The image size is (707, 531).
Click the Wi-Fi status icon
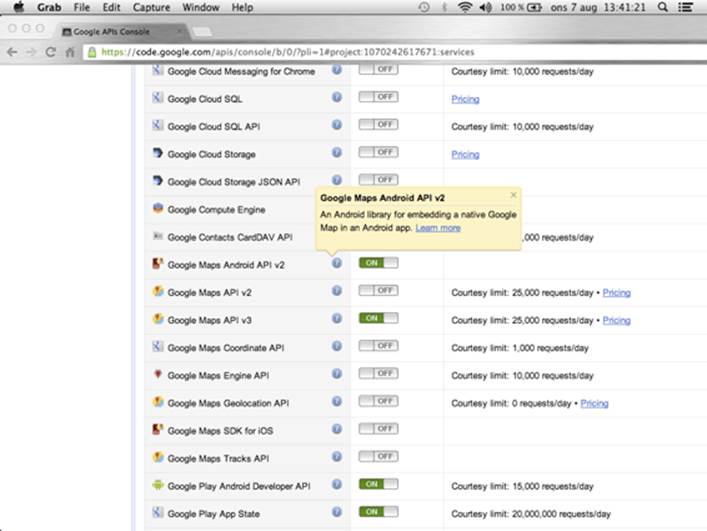[464, 7]
